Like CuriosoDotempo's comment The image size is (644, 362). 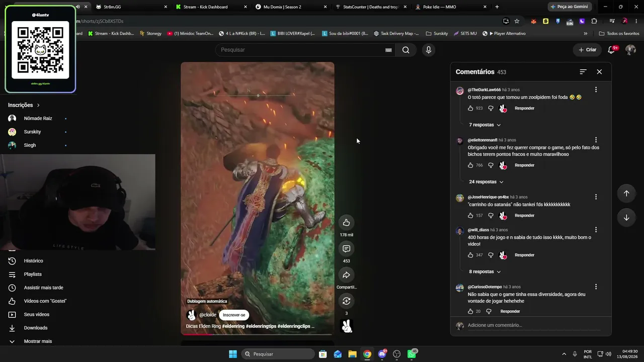(470, 311)
